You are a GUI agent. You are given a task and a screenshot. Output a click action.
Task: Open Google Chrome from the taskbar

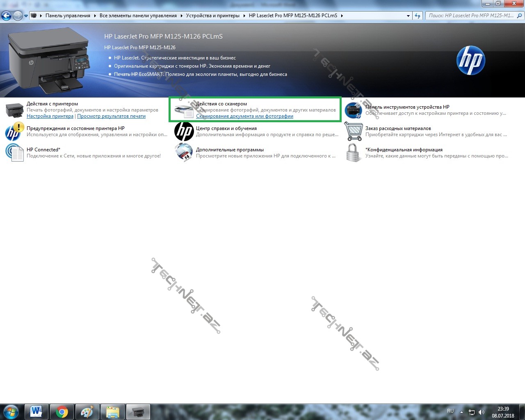pos(62,411)
